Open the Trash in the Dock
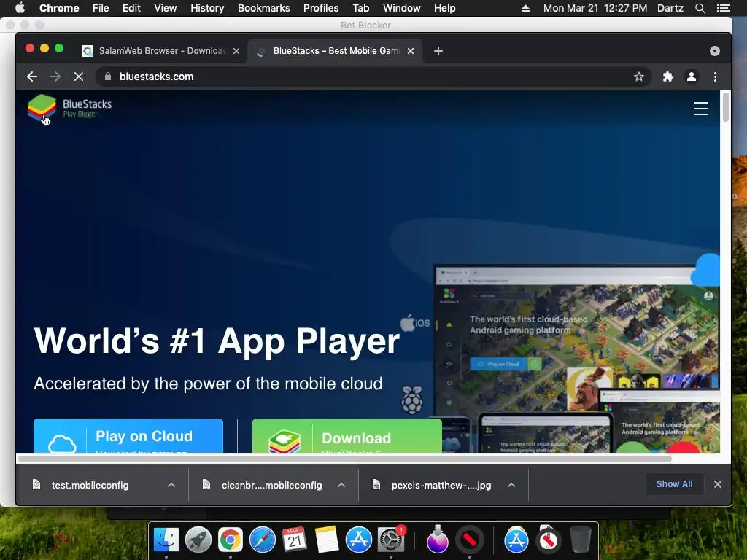 pyautogui.click(x=580, y=540)
